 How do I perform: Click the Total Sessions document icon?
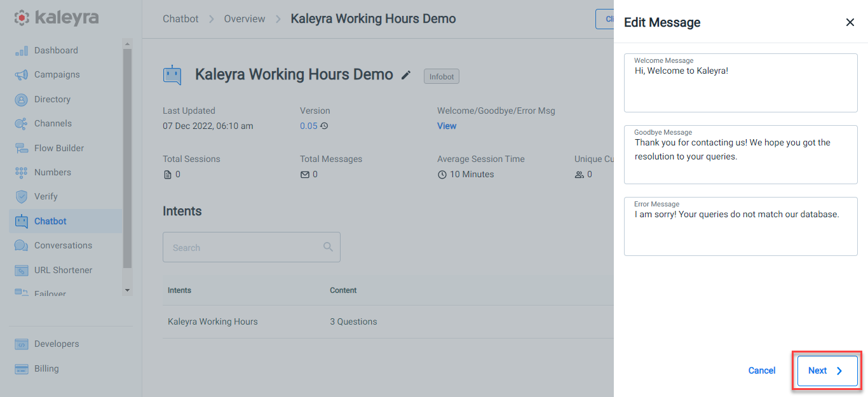coord(168,175)
